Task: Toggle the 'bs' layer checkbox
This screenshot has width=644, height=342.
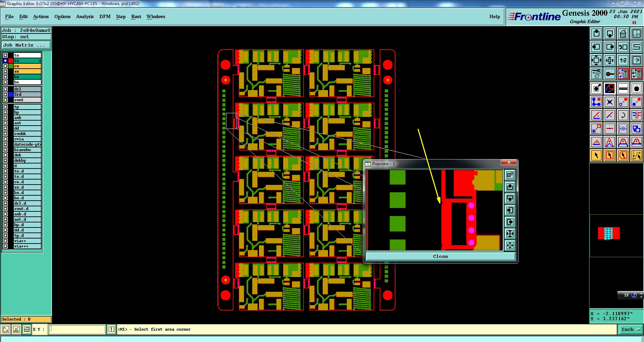Action: [x=5, y=77]
